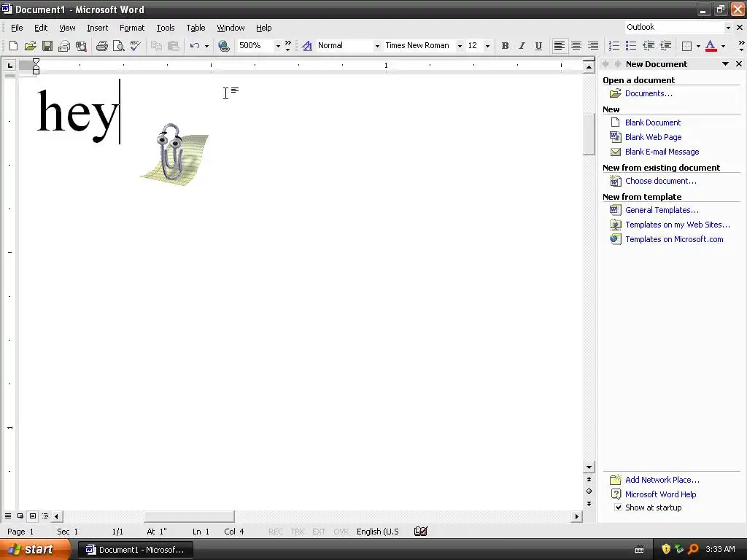747x560 pixels.
Task: Open Styles and Formatting pane icon
Action: coord(307,46)
